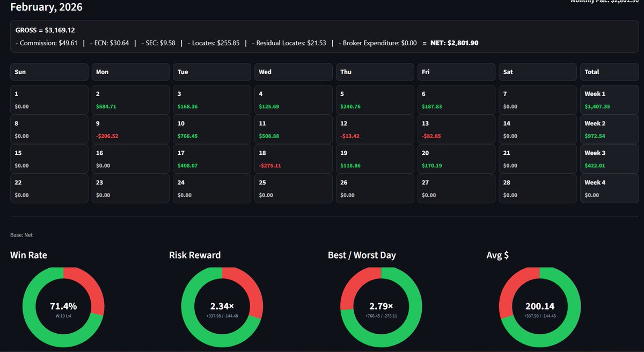Open the February 4 cell with $125.69

(294, 99)
